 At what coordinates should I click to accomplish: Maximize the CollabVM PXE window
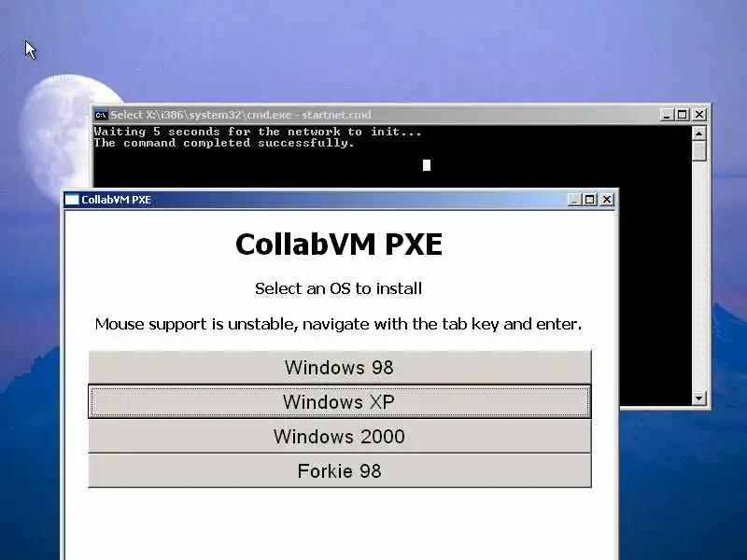(590, 200)
